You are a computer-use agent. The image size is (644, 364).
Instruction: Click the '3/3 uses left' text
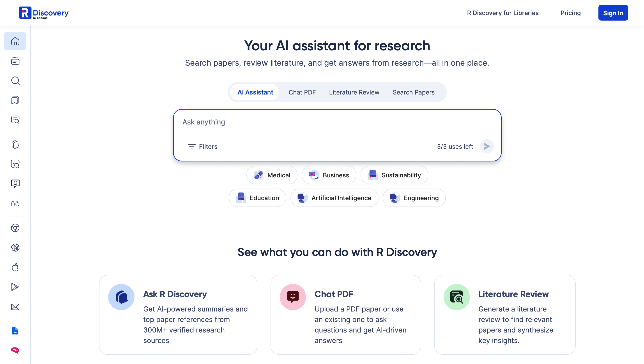455,147
